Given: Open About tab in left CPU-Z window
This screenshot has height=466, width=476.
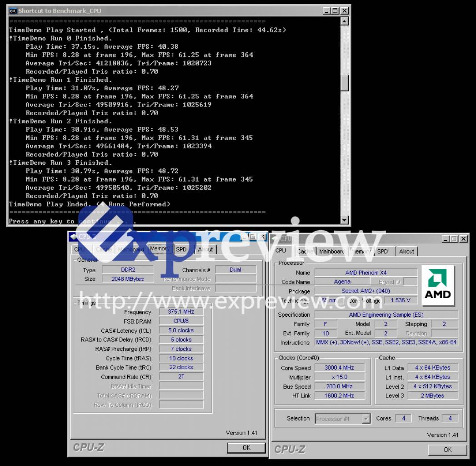Looking at the screenshot, I should tap(205, 249).
